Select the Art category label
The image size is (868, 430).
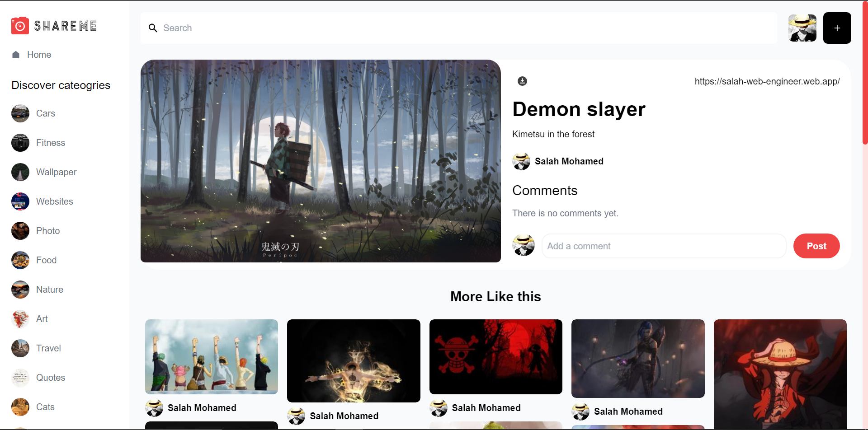pos(42,319)
